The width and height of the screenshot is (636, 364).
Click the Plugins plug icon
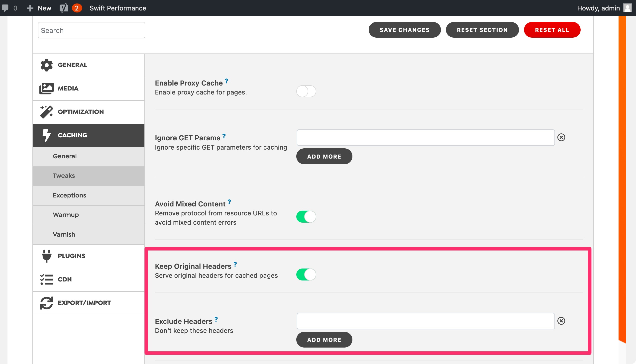pos(47,256)
